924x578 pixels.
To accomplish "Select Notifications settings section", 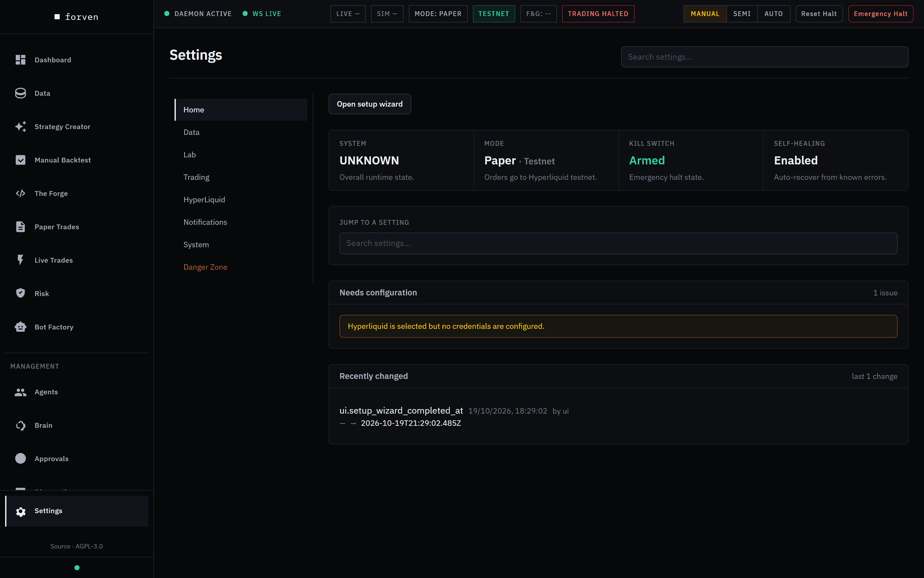I will tap(241, 222).
